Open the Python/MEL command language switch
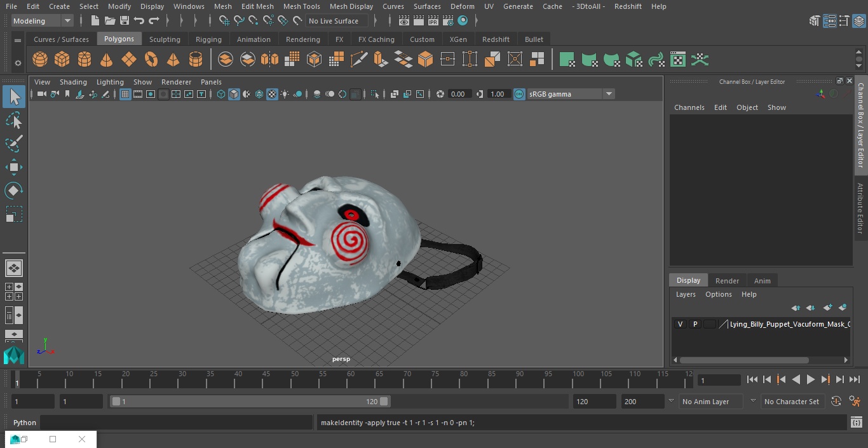Viewport: 868px width, 448px height. click(x=25, y=423)
